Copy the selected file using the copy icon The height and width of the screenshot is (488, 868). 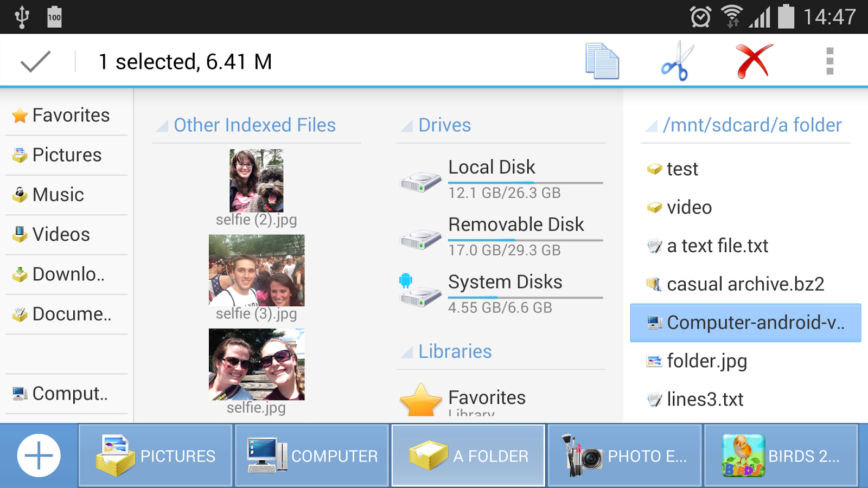pyautogui.click(x=602, y=61)
